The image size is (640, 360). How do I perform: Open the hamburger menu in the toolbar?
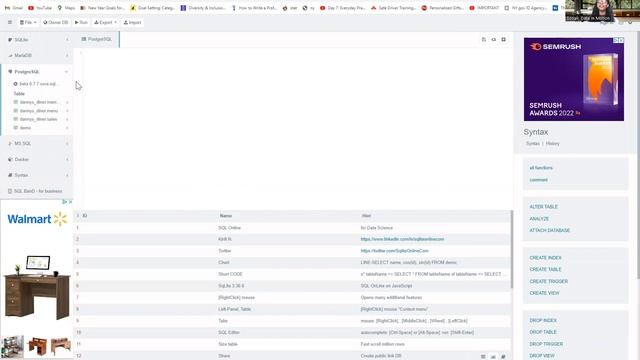tap(10, 22)
